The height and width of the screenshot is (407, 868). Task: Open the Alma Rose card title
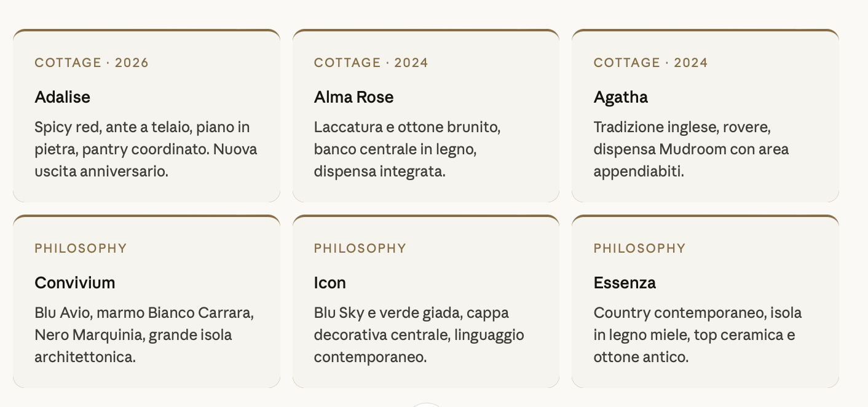[353, 97]
